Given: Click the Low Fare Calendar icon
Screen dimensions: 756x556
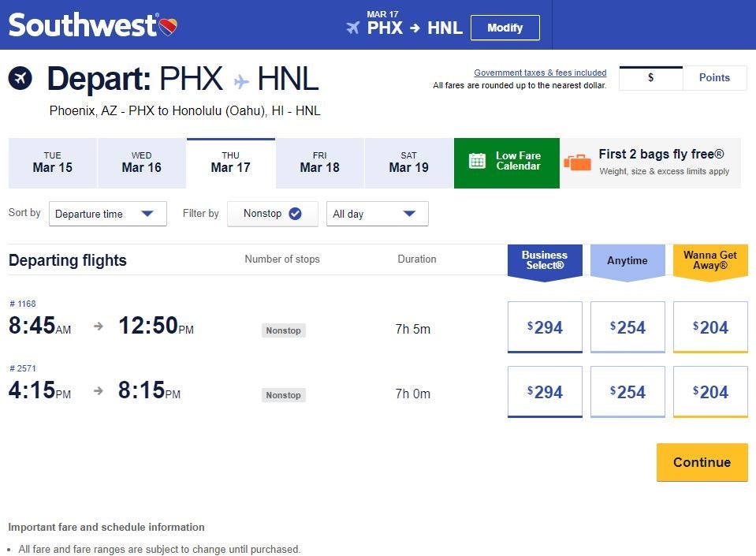Looking at the screenshot, I should click(478, 161).
